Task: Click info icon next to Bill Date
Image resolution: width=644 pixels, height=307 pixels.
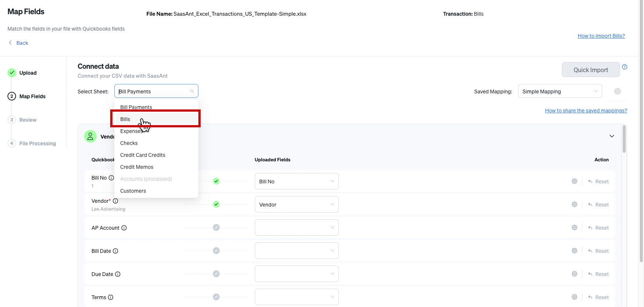Action: point(115,251)
